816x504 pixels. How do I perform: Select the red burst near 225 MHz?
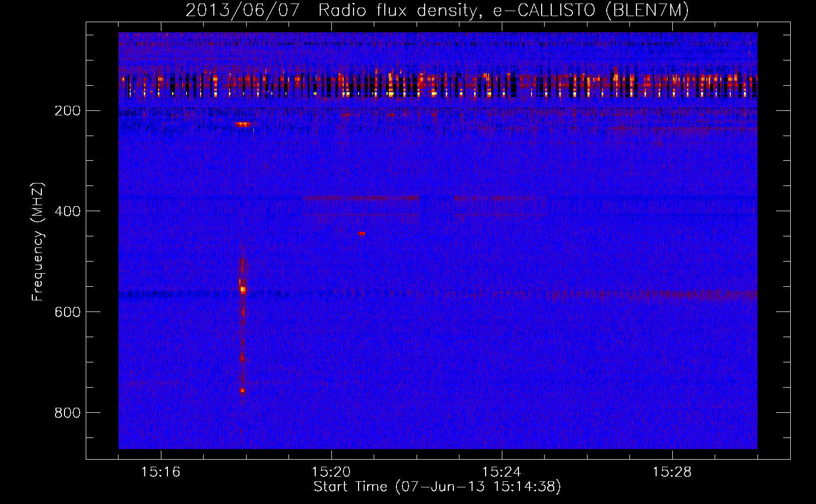point(243,124)
